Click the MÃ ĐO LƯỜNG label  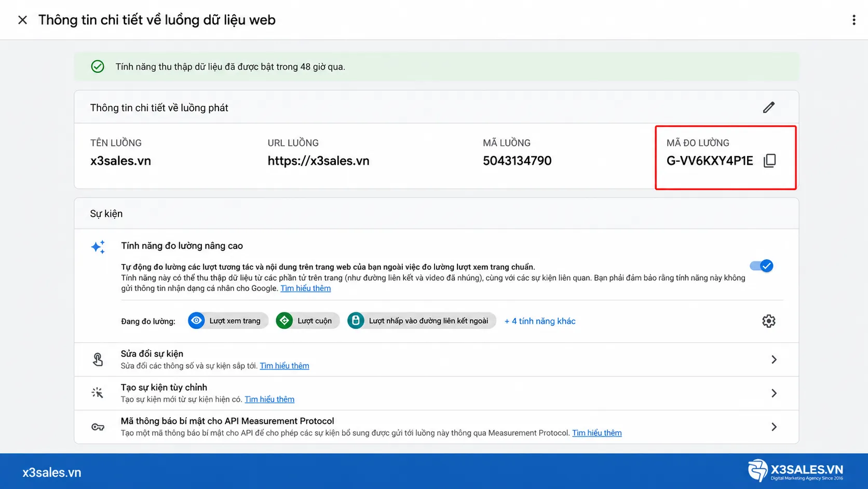tap(698, 143)
